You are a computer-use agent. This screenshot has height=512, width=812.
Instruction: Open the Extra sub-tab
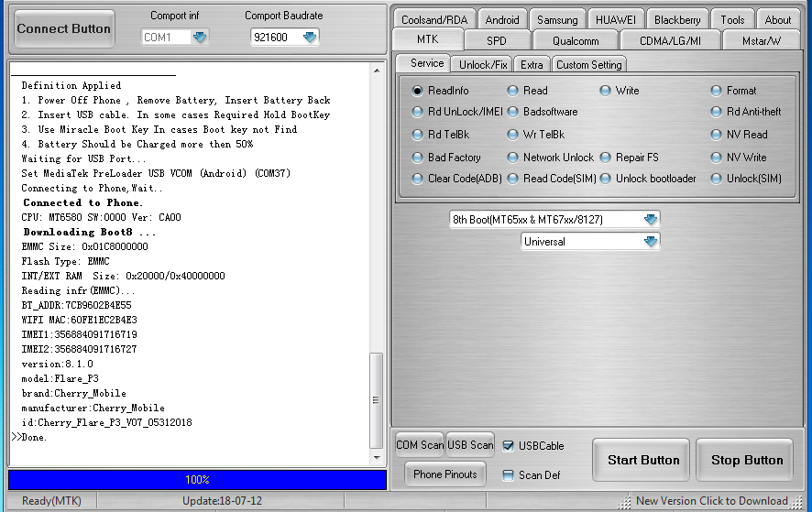click(532, 65)
